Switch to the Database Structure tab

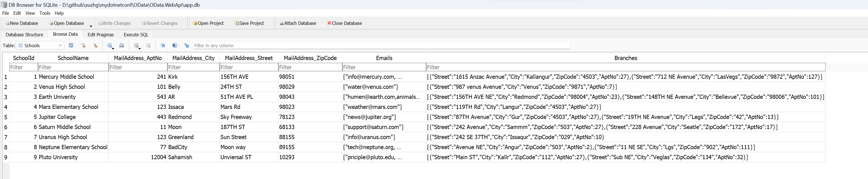(24, 35)
